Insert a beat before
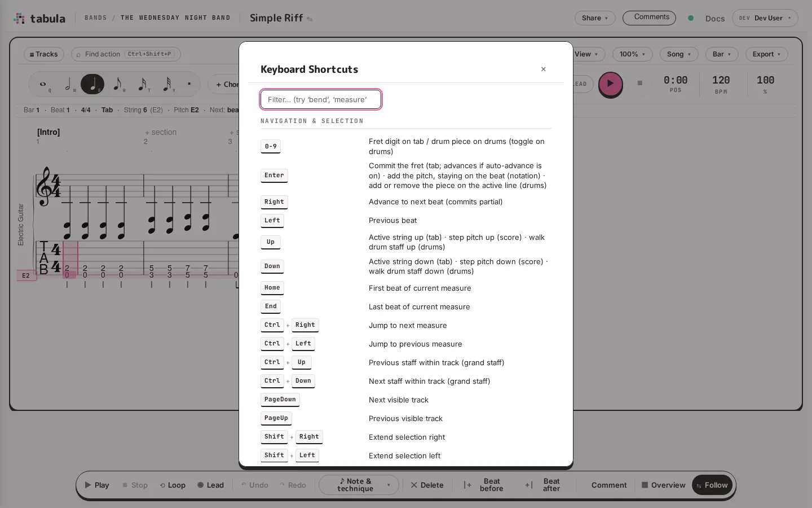This screenshot has height=508, width=812. (485, 485)
